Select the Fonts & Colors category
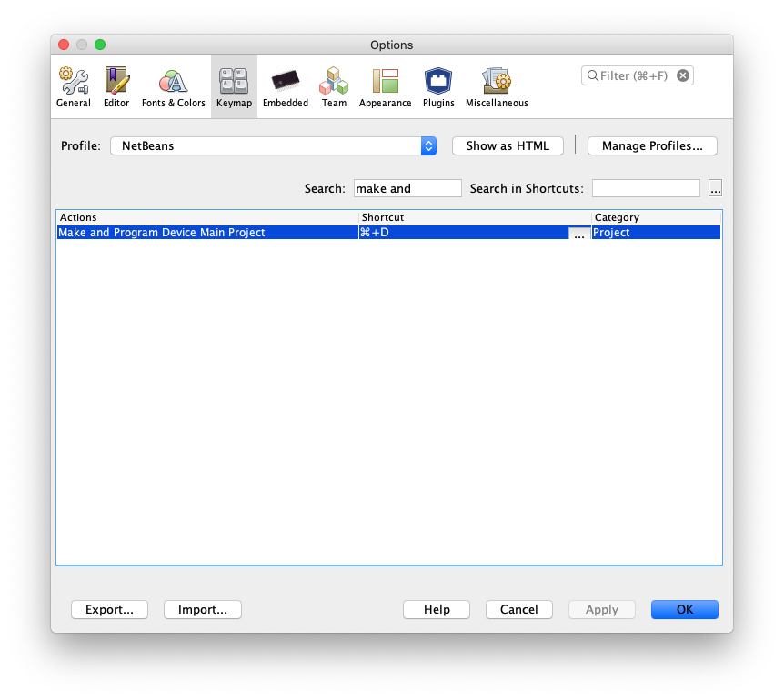 click(x=173, y=86)
